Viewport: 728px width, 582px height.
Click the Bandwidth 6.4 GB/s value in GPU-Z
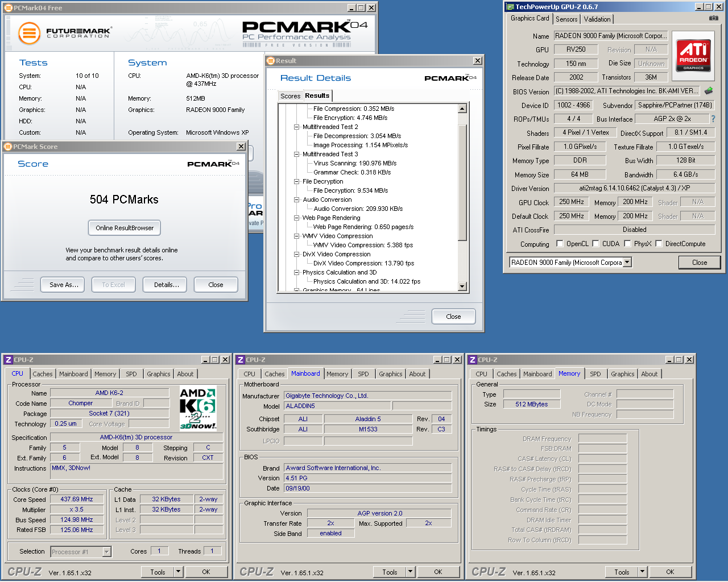click(x=685, y=174)
